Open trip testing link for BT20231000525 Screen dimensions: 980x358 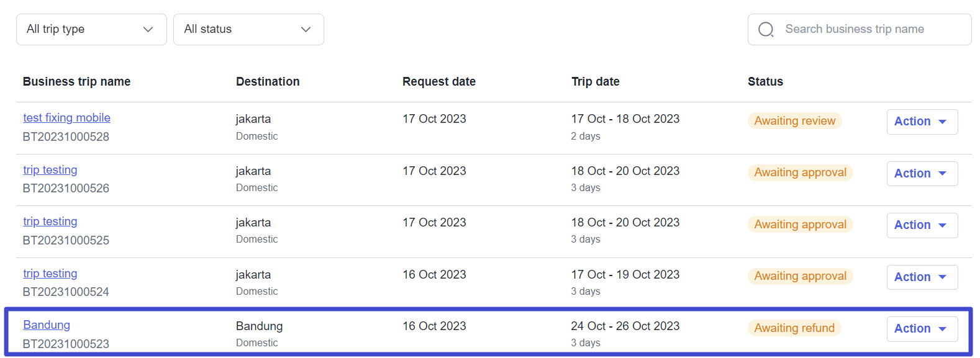50,222
